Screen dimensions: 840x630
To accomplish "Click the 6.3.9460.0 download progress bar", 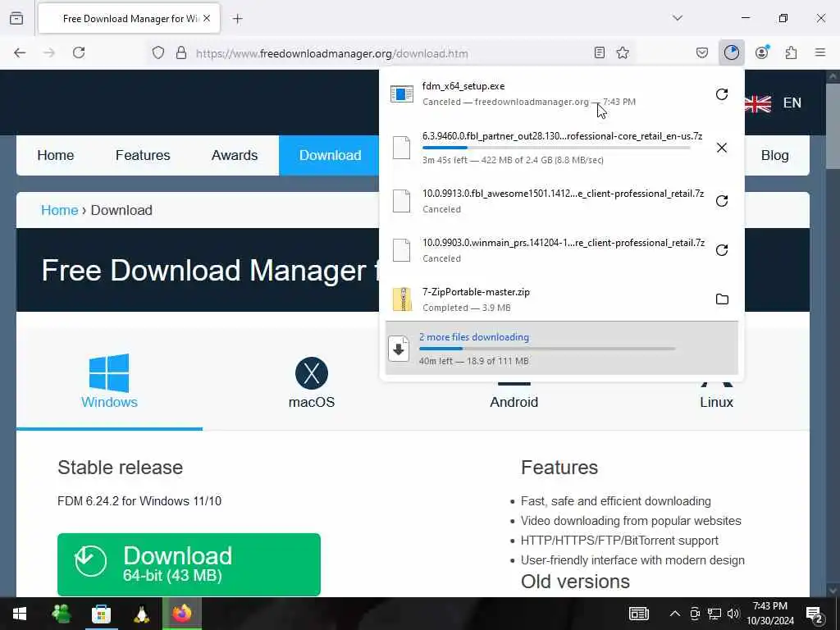I will click(556, 148).
